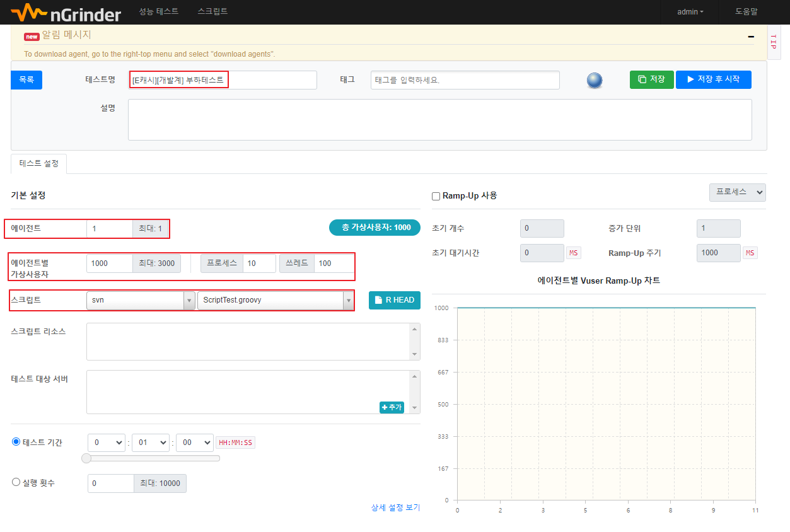
Task: Open the 성능 테스트 menu
Action: pos(158,11)
